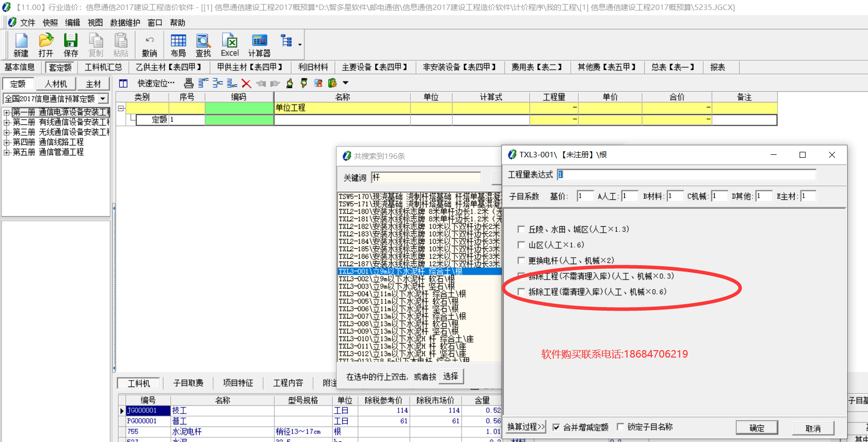Select result TXL3-004 立11m以下水泥杆 综合土
The width and height of the screenshot is (868, 442).
click(420, 294)
